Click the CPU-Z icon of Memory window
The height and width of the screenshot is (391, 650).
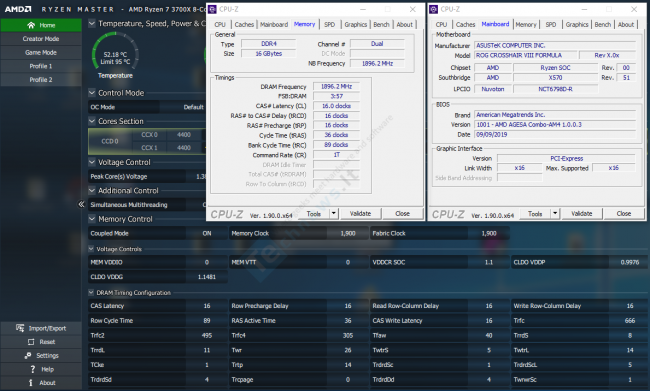coord(212,9)
